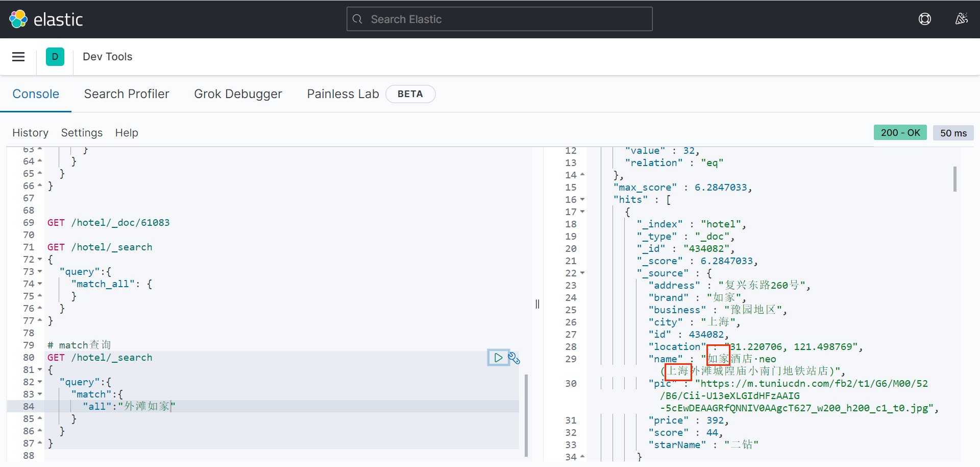Click the fold marker at editor line 66
This screenshot has height=467, width=980.
[40, 186]
